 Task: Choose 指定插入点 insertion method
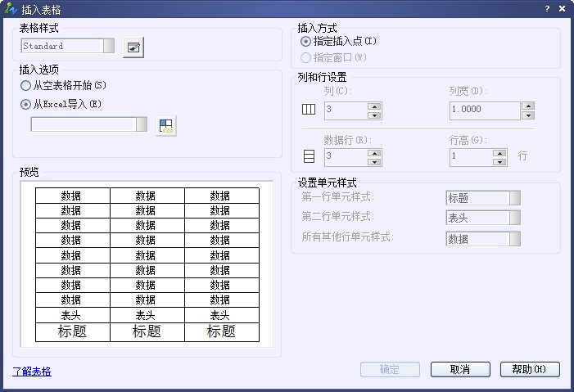click(x=306, y=41)
